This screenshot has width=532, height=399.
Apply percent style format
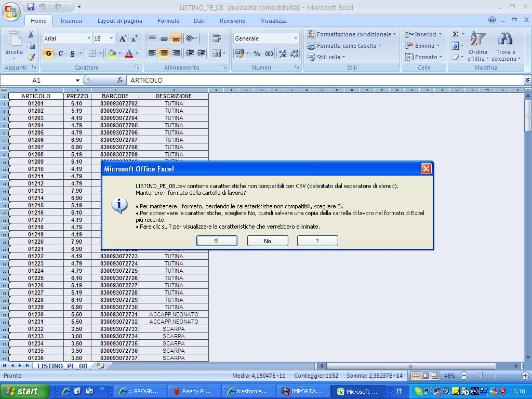point(257,54)
